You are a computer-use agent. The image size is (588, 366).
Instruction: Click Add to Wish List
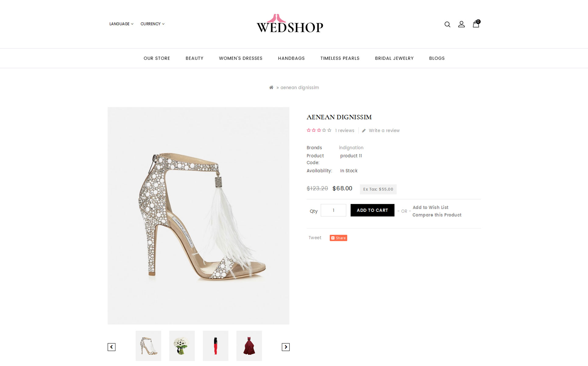430,207
